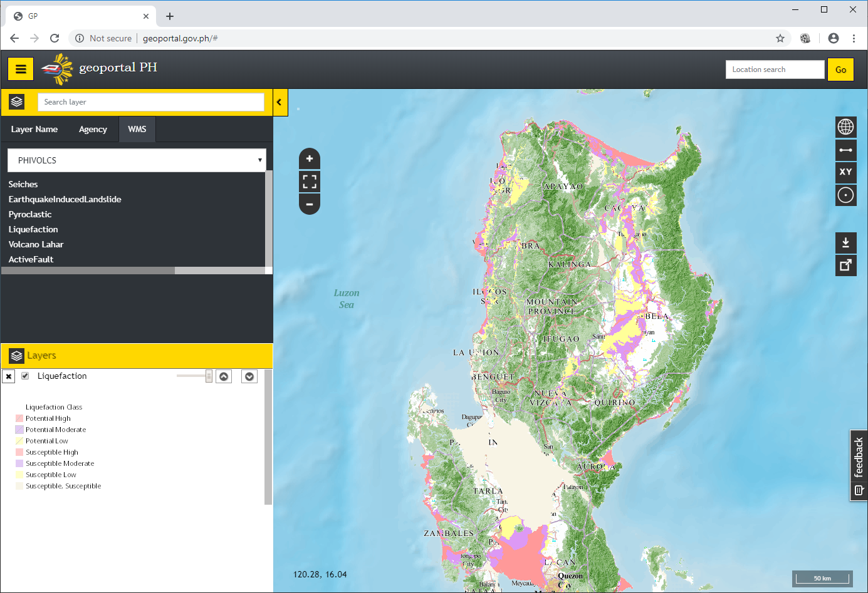Viewport: 868px width, 593px height.
Task: Zoom in on the map
Action: point(310,159)
